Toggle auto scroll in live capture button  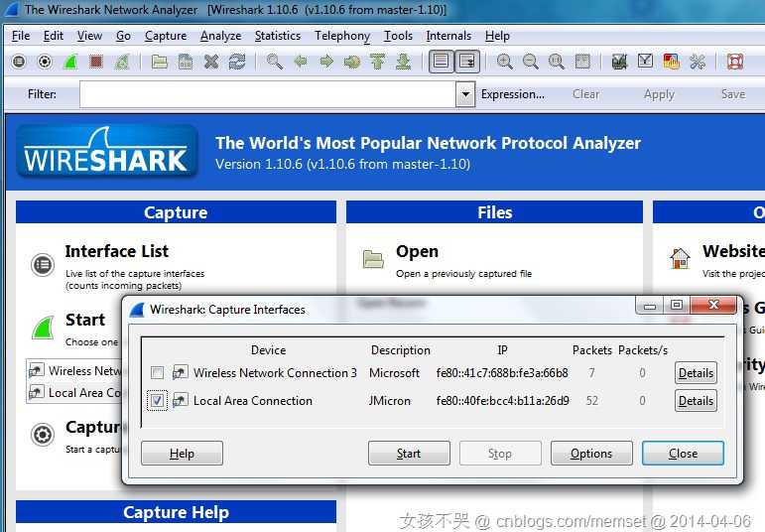coord(467,62)
